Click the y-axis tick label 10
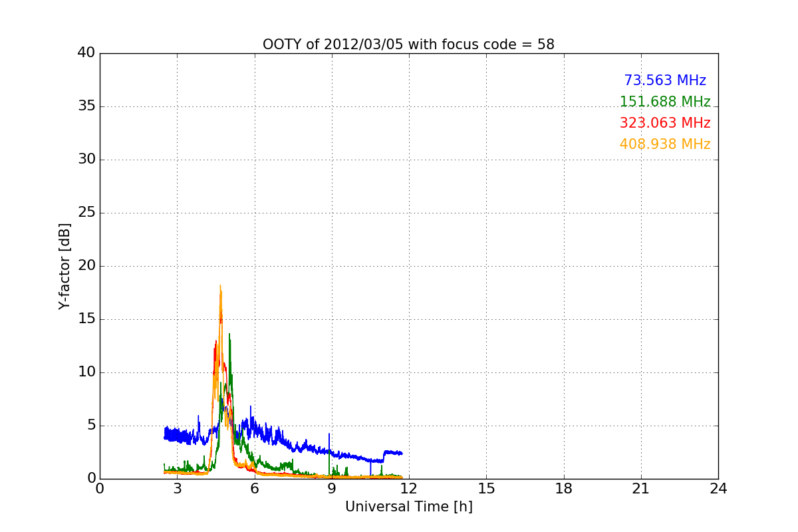 [x=86, y=372]
